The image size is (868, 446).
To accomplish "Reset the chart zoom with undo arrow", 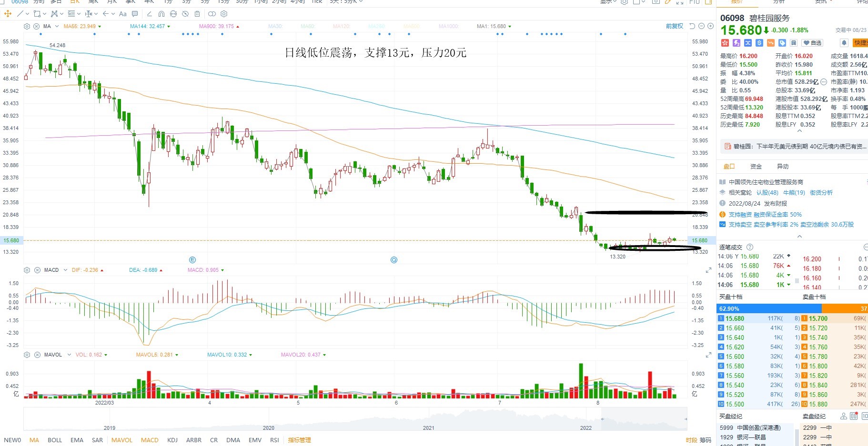I will tap(693, 26).
